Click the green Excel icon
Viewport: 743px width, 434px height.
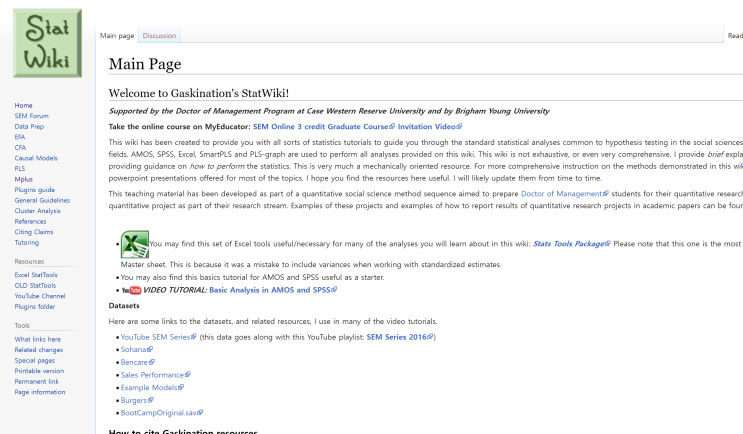coord(135,244)
